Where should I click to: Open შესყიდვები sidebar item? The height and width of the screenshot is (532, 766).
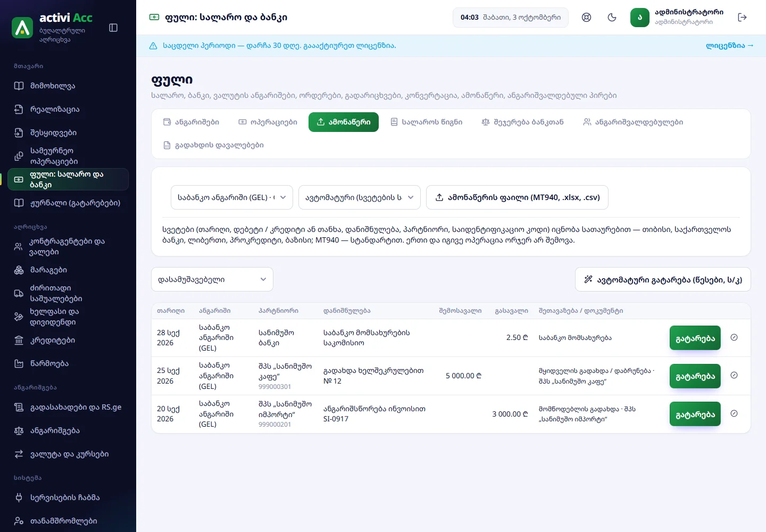click(x=68, y=132)
